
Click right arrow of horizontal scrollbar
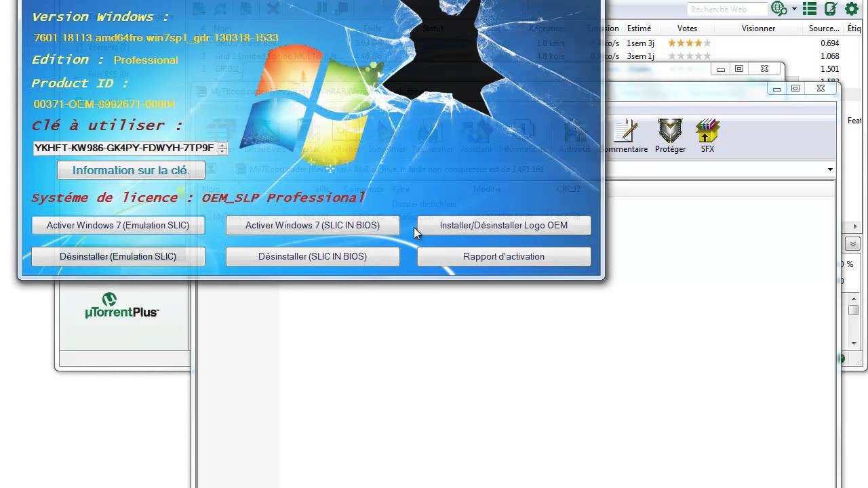pos(855,226)
